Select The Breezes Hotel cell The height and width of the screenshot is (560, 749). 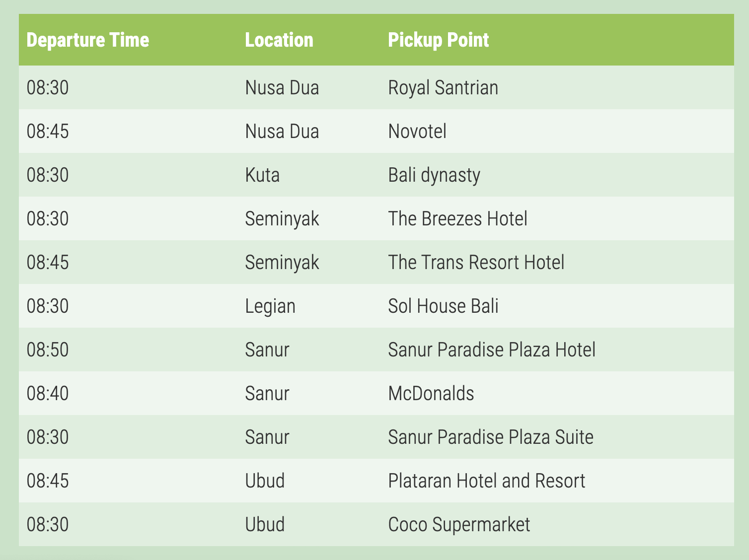click(457, 219)
